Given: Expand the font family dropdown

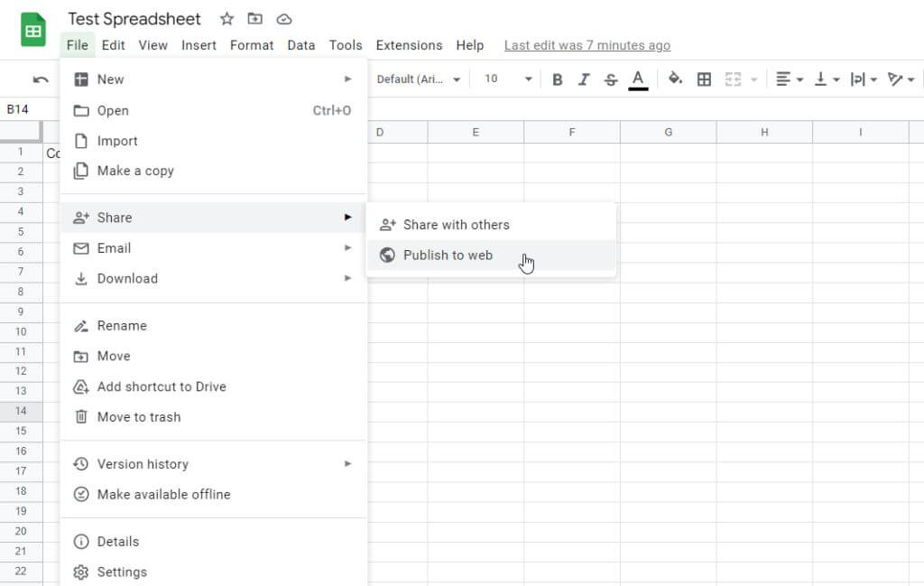Looking at the screenshot, I should [x=419, y=79].
